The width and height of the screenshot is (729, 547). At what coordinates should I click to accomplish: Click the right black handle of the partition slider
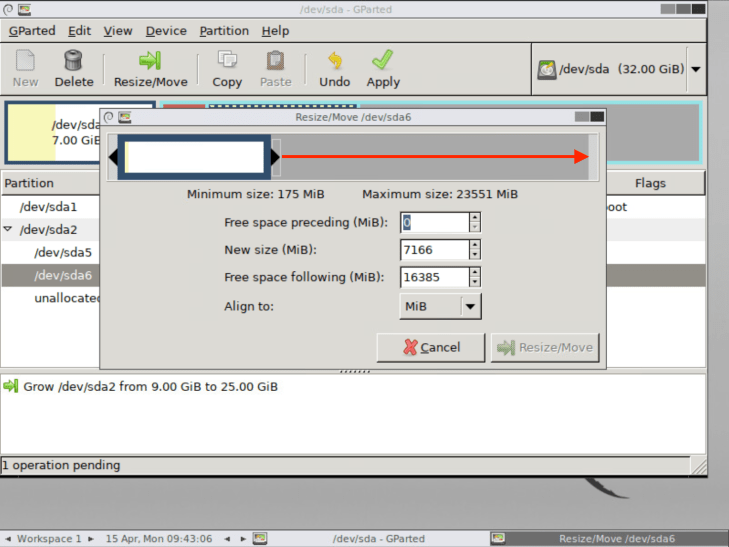[275, 157]
